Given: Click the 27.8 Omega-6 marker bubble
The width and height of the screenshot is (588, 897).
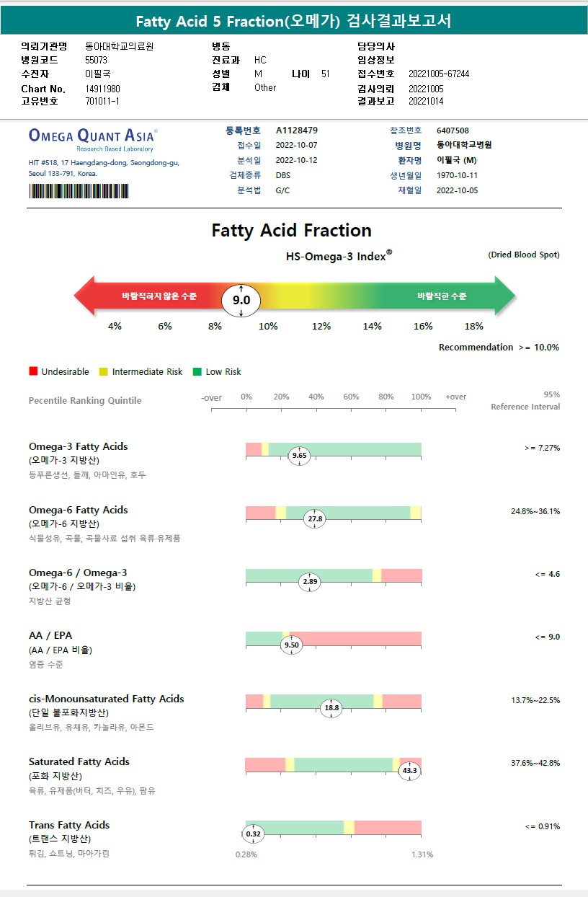Looking at the screenshot, I should pos(315,518).
